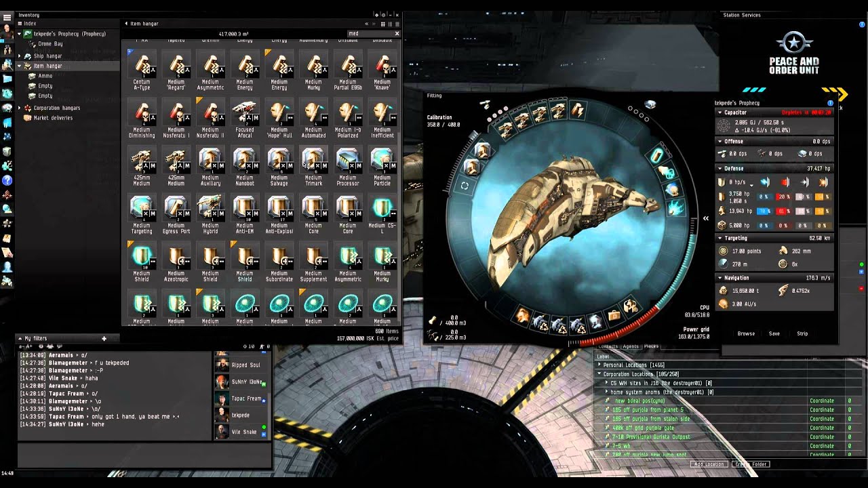
Task: Expand Personal Locations folder in Places
Action: pos(599,365)
